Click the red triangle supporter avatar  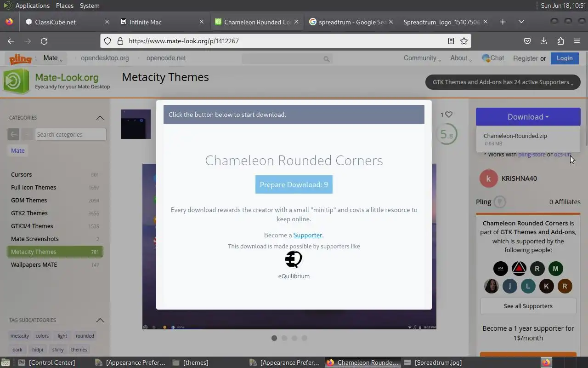(519, 269)
